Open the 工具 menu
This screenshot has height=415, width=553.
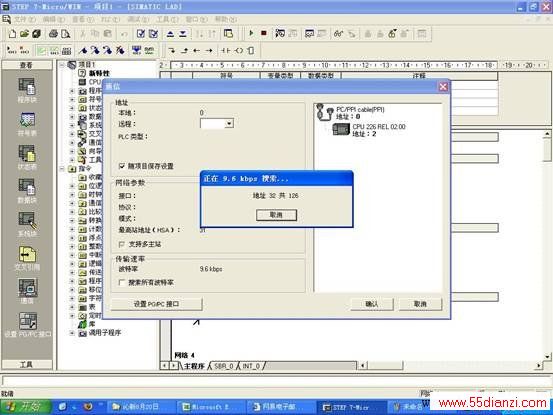pos(168,19)
